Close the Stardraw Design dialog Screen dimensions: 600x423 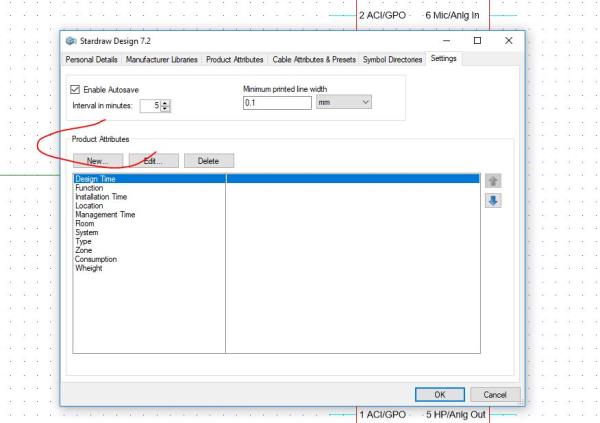[x=508, y=41]
